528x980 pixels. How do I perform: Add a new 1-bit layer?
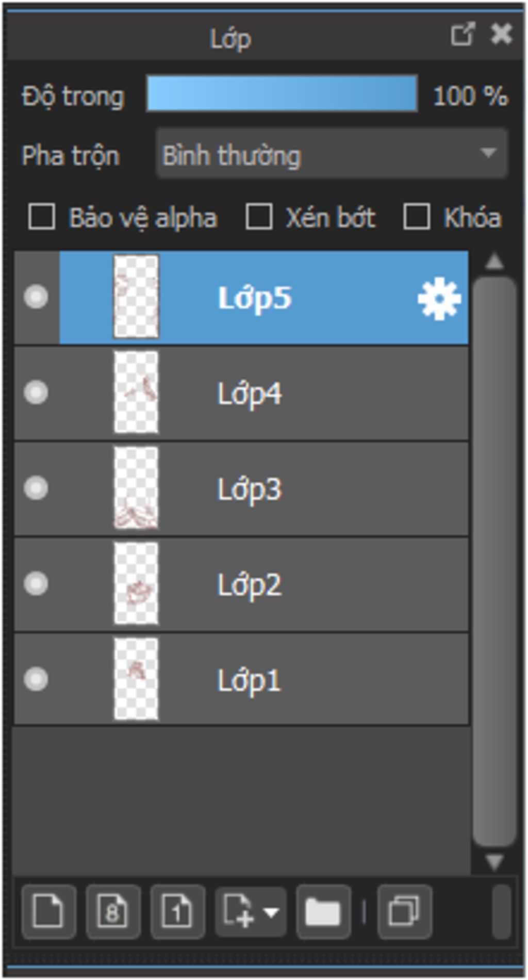(x=177, y=911)
